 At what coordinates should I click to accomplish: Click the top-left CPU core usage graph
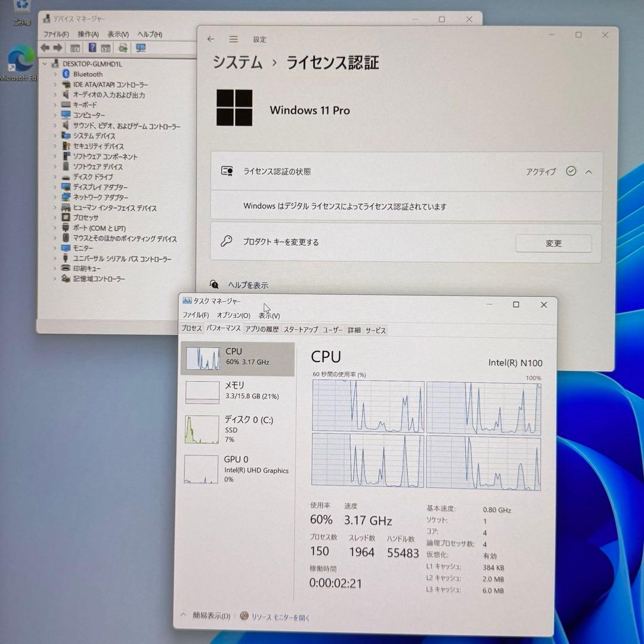368,406
